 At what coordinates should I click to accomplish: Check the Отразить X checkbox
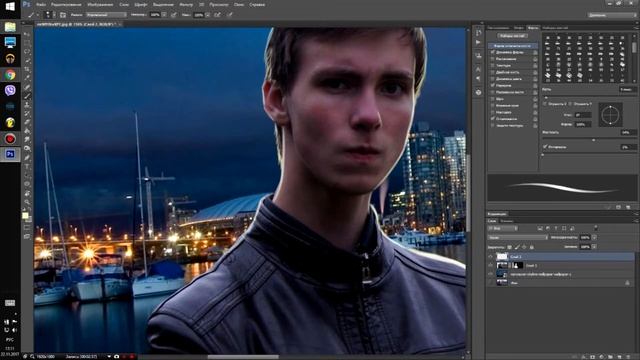point(544,104)
